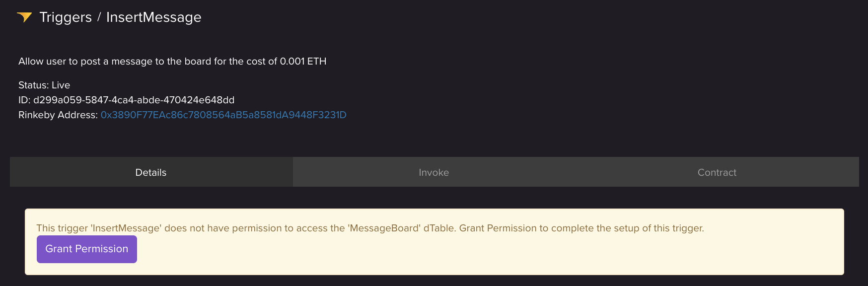
Task: Select the Contract tab
Action: tap(717, 172)
